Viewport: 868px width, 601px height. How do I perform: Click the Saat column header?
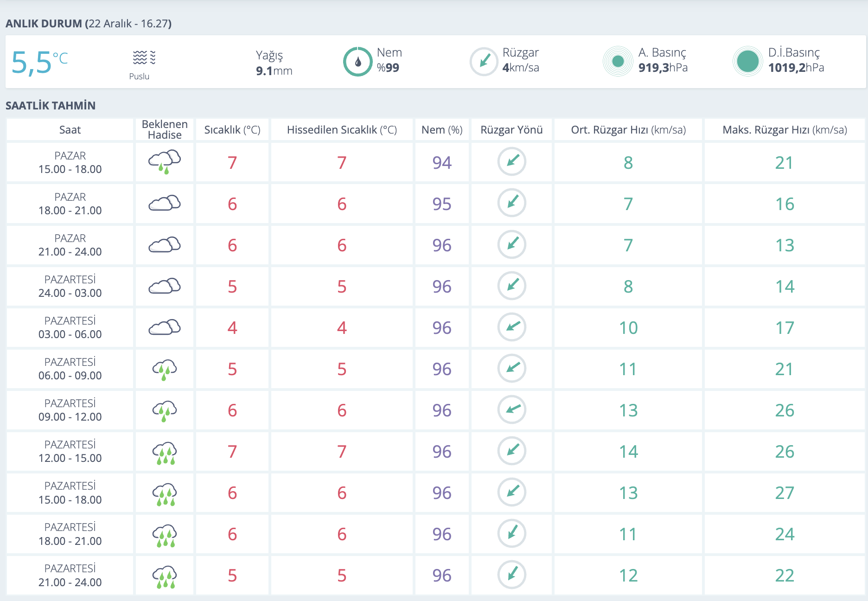pos(70,130)
